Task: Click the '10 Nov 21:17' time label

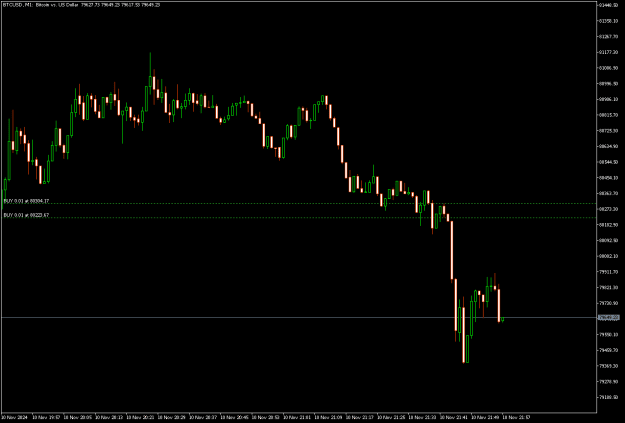Action: point(360,417)
